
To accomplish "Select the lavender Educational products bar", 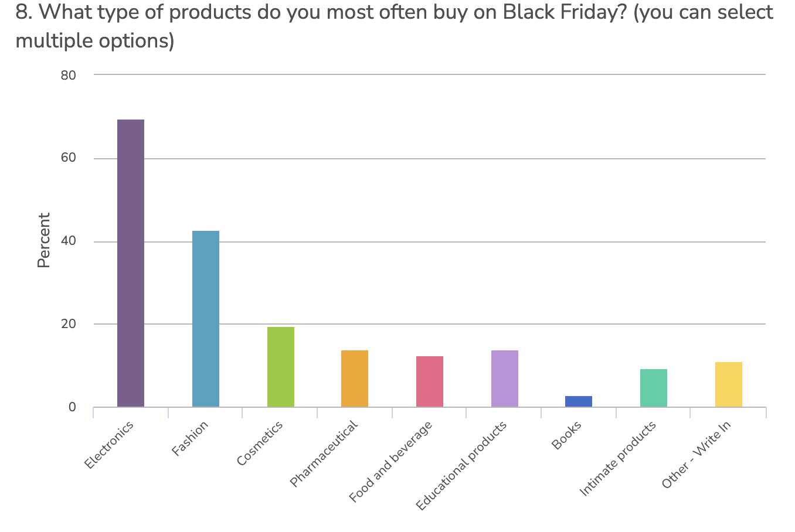I will coord(505,378).
